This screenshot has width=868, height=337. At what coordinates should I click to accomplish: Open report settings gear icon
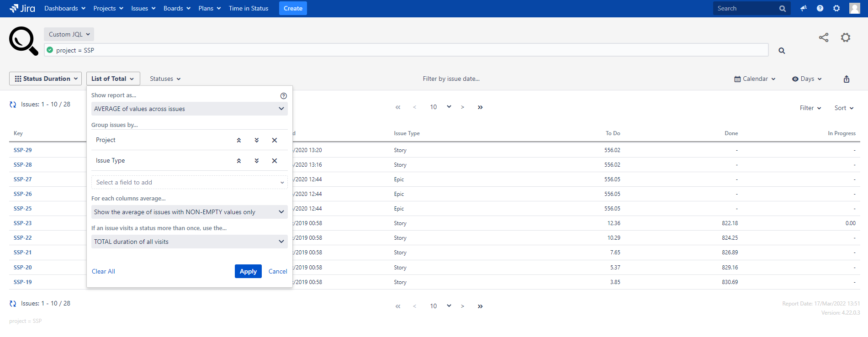pyautogui.click(x=846, y=37)
